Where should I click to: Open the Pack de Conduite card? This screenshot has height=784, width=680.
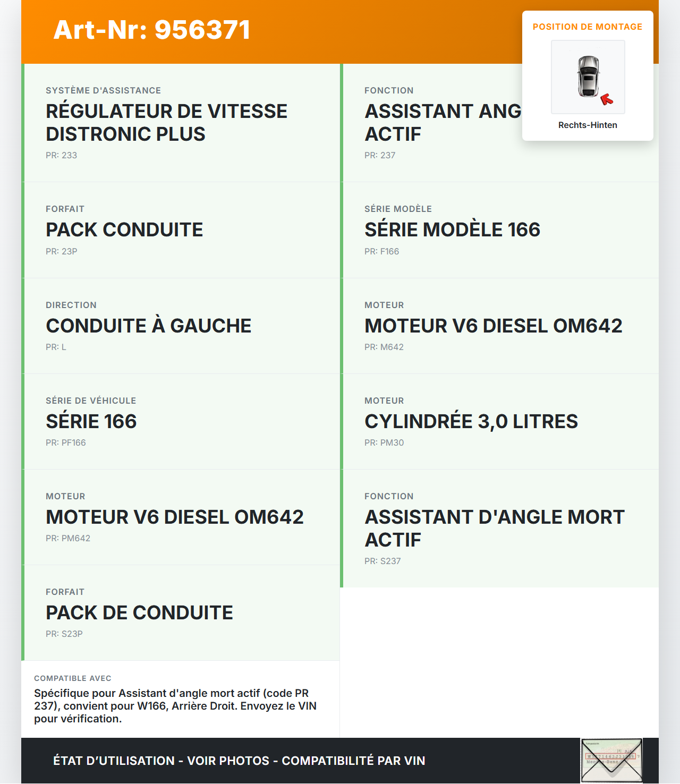[181, 612]
